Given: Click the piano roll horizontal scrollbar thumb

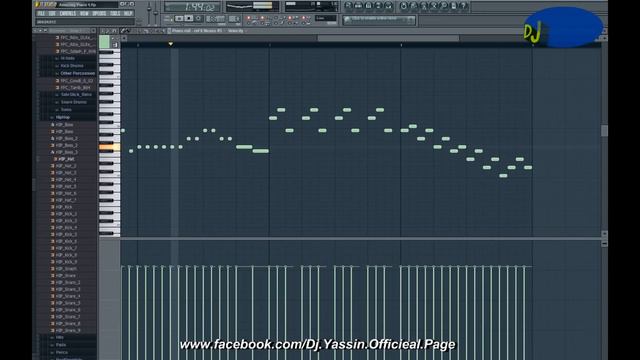Looking at the screenshot, I should pos(388,38).
